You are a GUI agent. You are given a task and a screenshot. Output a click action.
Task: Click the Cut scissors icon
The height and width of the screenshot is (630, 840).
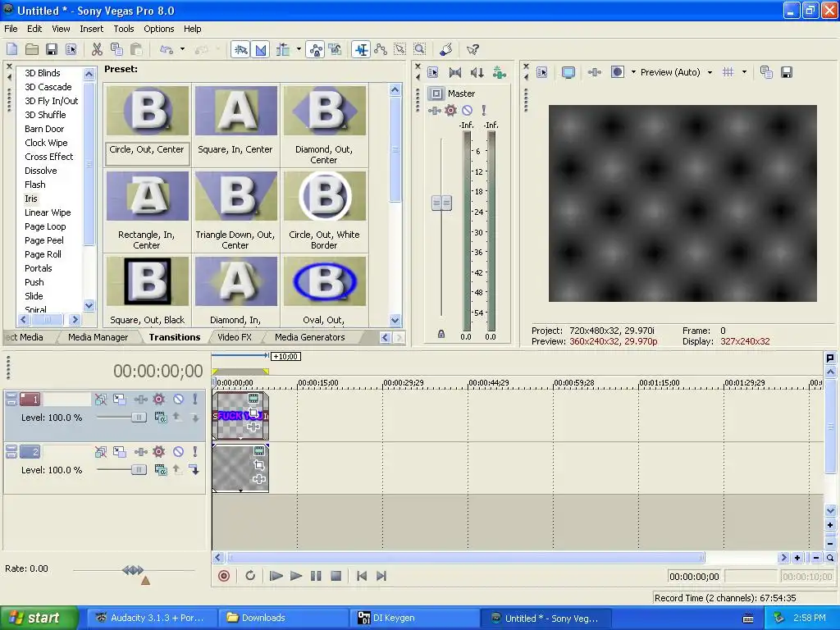(x=97, y=49)
